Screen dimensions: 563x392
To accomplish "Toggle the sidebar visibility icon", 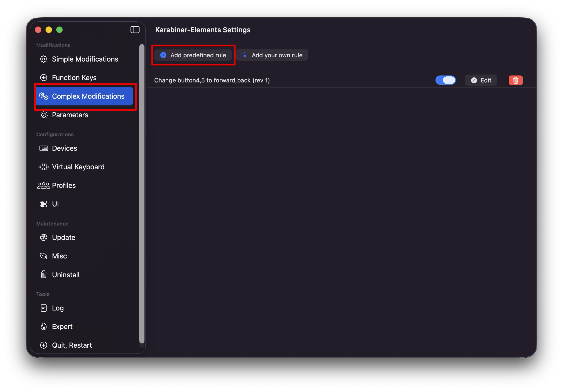I will point(135,30).
